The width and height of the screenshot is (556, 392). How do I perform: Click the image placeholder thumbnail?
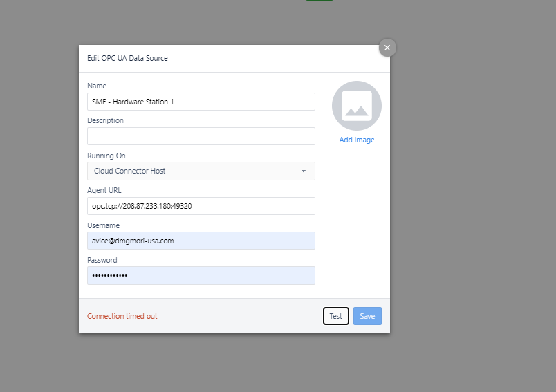[357, 106]
